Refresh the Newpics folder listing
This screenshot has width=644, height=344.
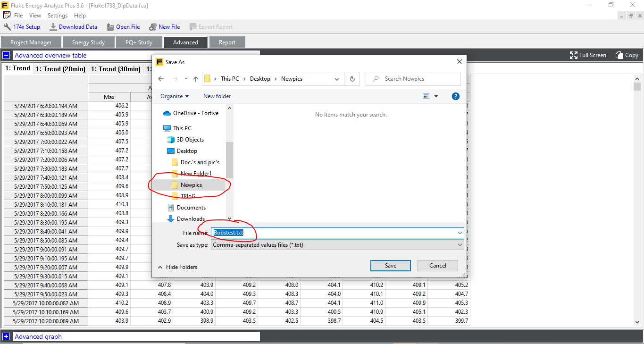[352, 79]
